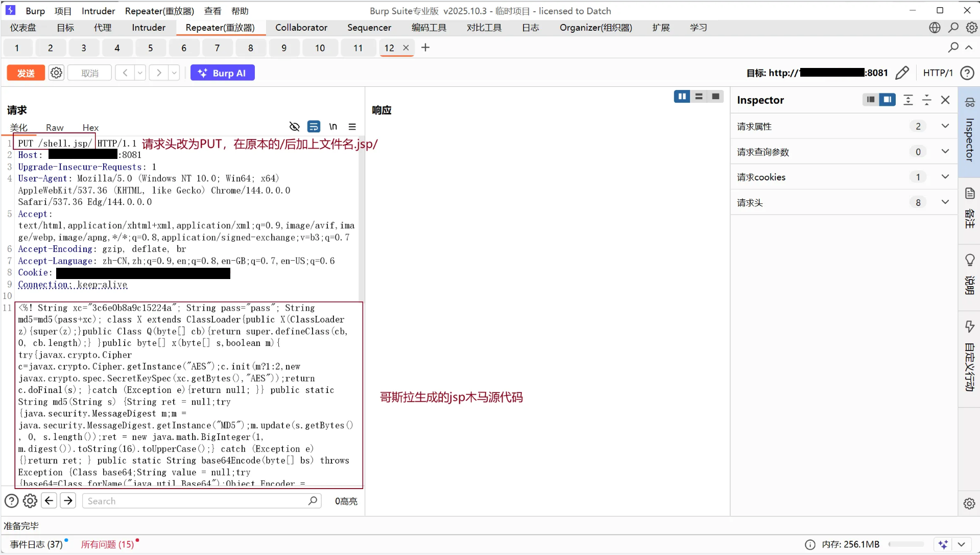This screenshot has height=555, width=980.
Task: Open 事件日志 (37) event log
Action: click(x=36, y=544)
